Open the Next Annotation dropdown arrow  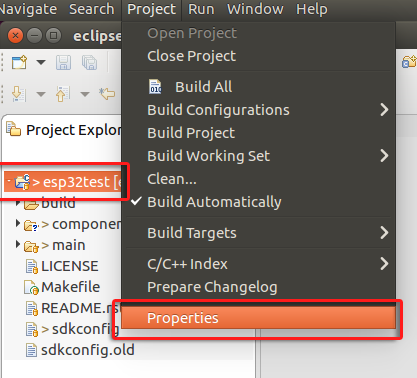tap(41, 94)
